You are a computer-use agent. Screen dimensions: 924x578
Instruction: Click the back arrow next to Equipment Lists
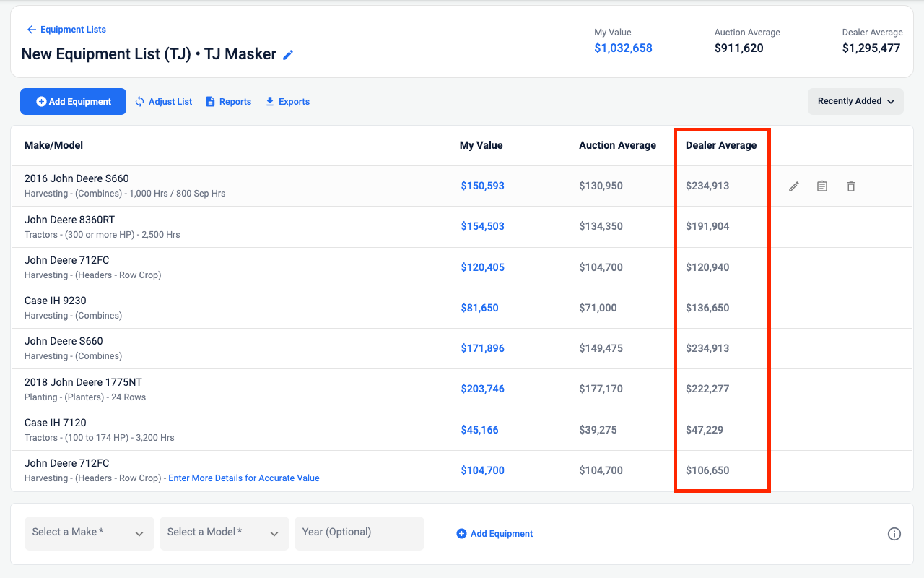pos(31,30)
